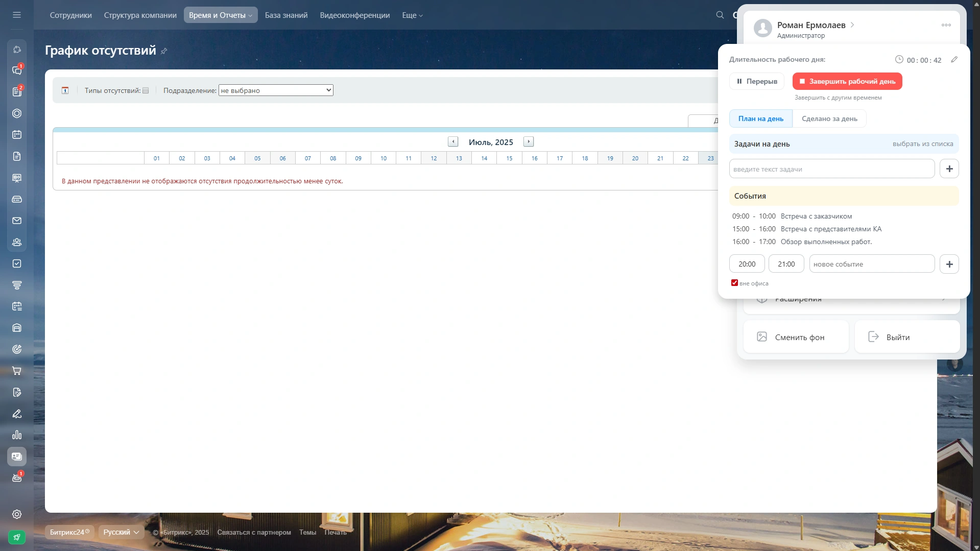Click 'Завершить рабочий день' button
This screenshot has width=980, height=551.
coord(847,81)
